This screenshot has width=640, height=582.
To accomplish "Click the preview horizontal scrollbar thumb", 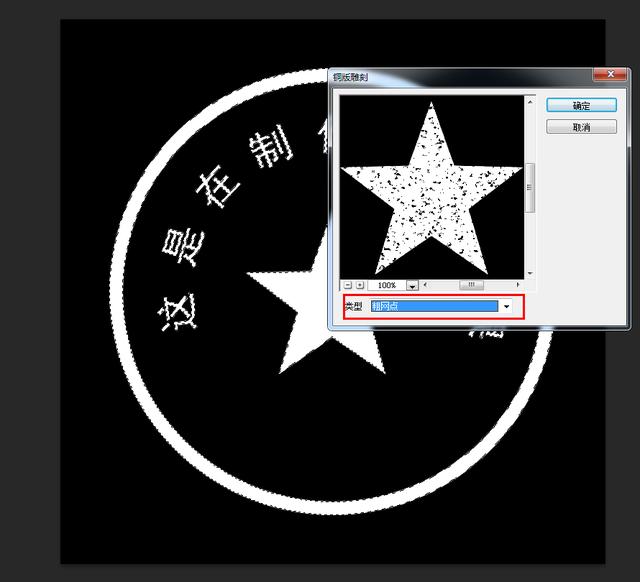I will [x=471, y=284].
